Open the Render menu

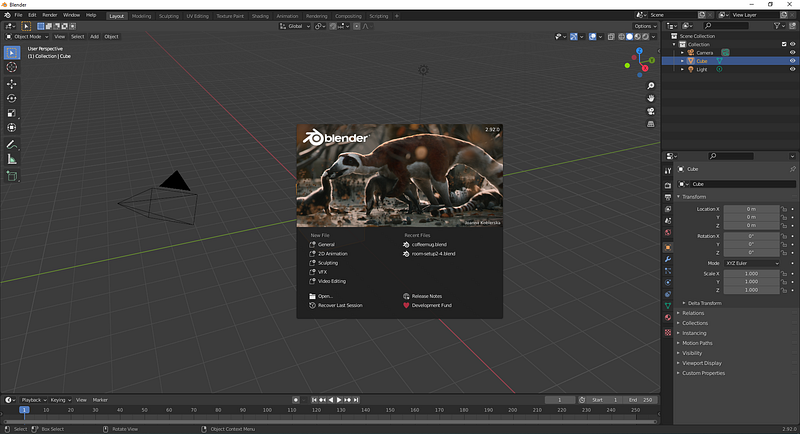49,15
